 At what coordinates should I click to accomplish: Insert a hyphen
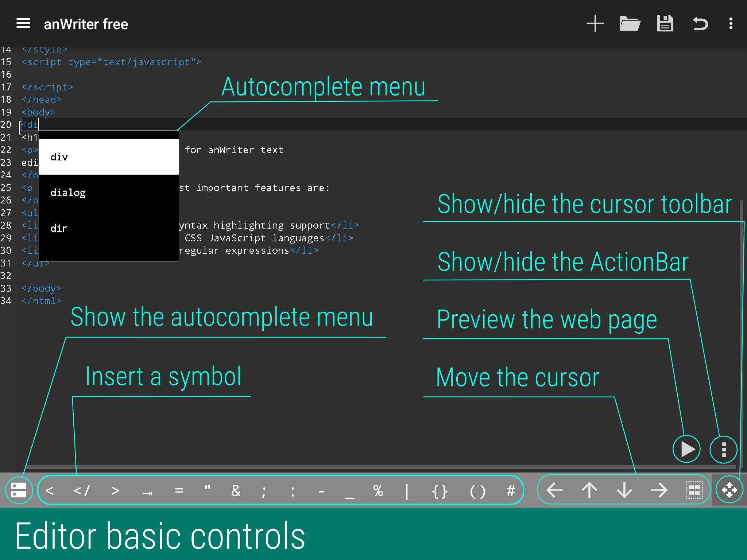tap(321, 491)
